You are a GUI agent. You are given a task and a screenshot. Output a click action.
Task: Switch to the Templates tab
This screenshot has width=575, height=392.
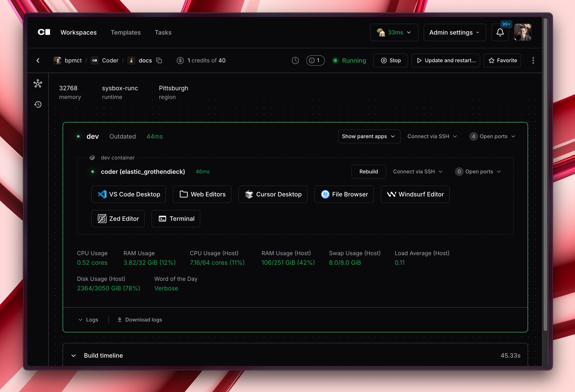125,32
